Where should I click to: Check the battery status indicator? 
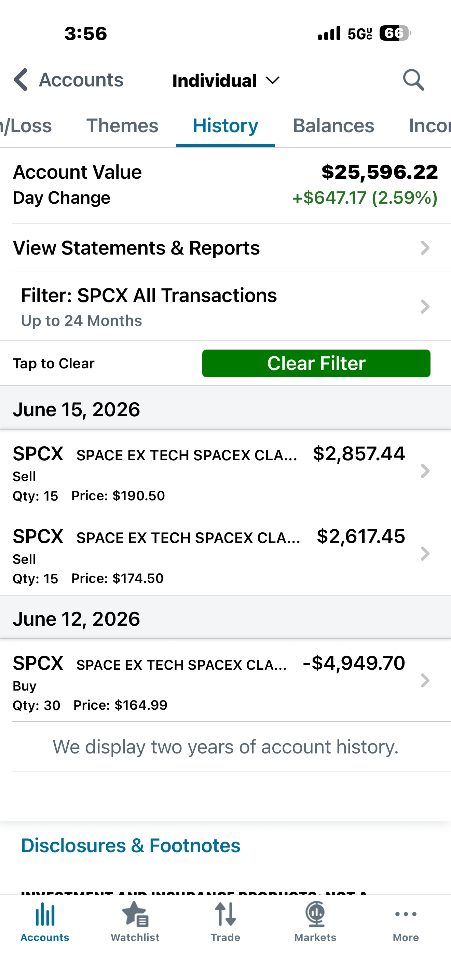tap(395, 33)
